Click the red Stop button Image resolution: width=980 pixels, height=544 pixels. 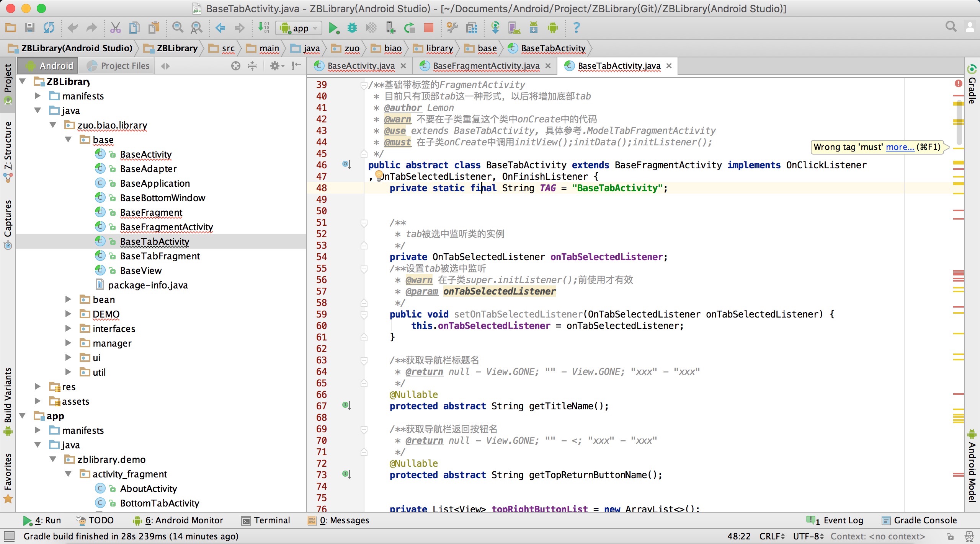(x=428, y=28)
